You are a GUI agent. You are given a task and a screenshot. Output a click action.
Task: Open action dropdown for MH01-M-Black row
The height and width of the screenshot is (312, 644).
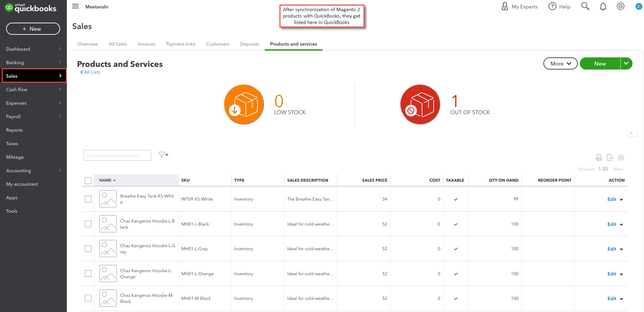click(621, 299)
